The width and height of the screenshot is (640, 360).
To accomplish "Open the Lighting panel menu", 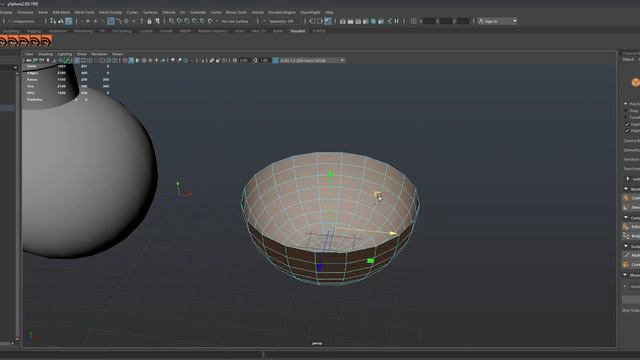I will click(x=64, y=54).
